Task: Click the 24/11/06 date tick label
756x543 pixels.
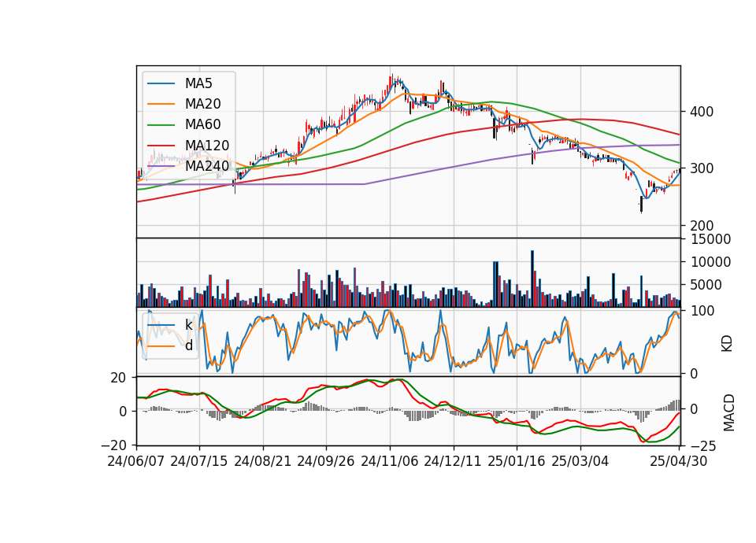Action: (390, 461)
